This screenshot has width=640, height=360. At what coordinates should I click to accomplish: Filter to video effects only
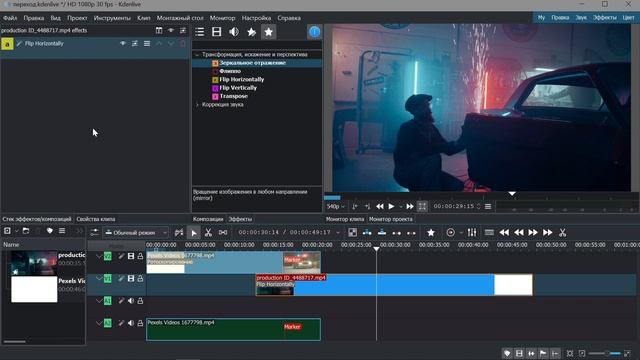(x=217, y=32)
